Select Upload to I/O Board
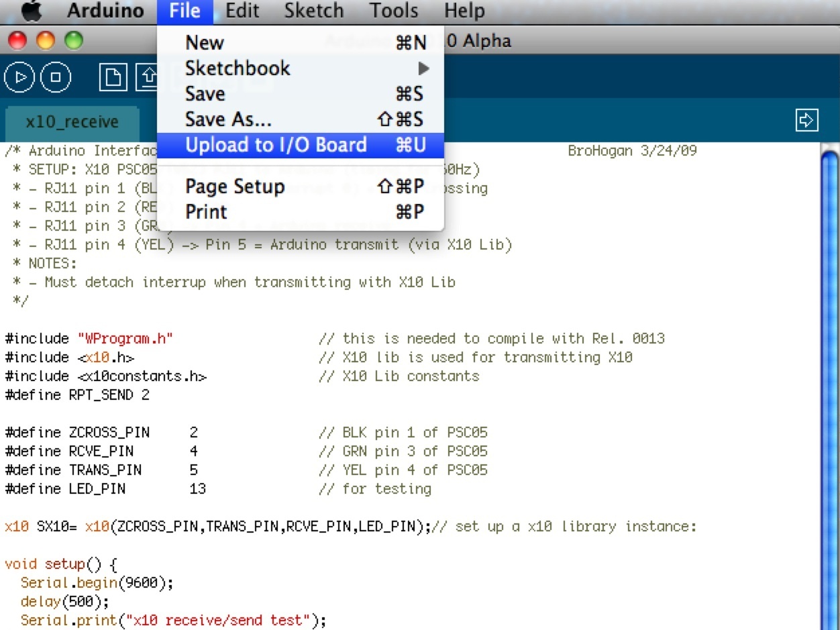 coord(300,145)
